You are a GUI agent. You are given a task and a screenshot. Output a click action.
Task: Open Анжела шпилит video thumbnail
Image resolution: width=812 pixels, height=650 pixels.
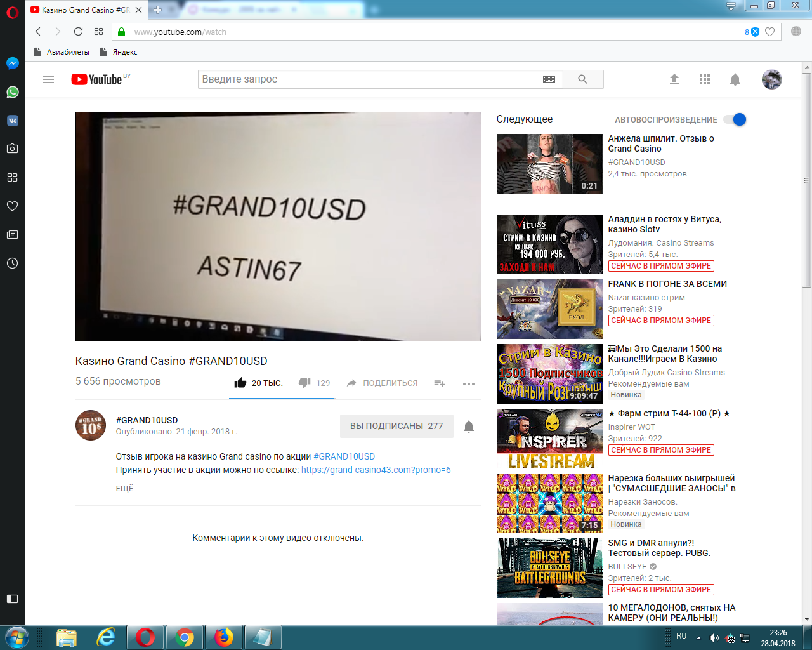[550, 164]
